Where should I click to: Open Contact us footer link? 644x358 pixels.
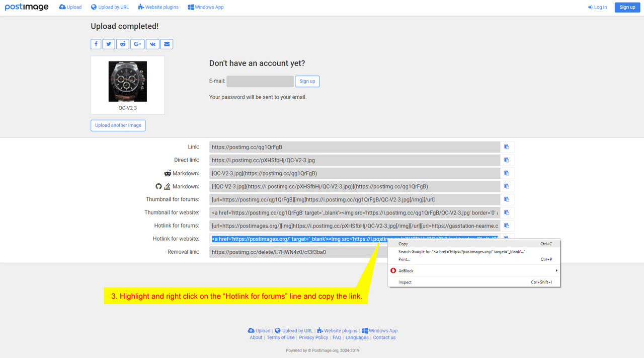click(x=384, y=337)
